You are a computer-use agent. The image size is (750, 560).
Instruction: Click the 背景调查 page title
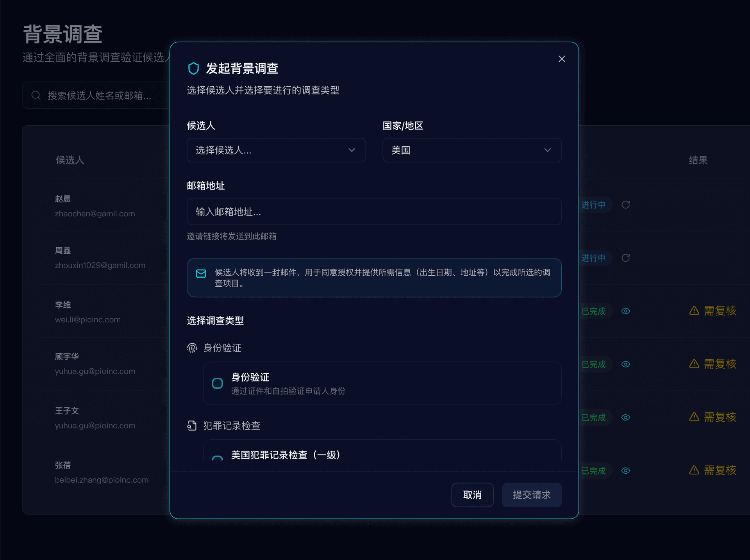(x=62, y=34)
